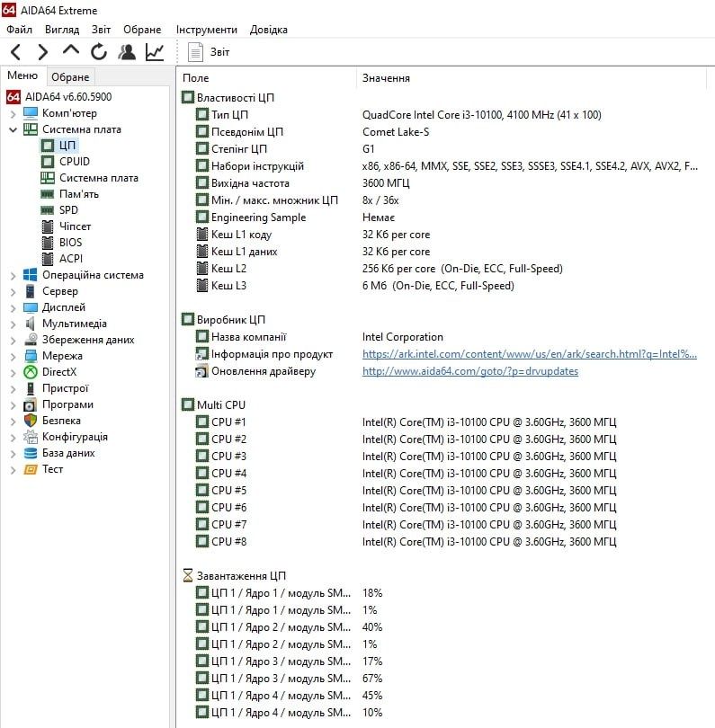
Task: Open the SPD memory icon
Action: click(48, 210)
